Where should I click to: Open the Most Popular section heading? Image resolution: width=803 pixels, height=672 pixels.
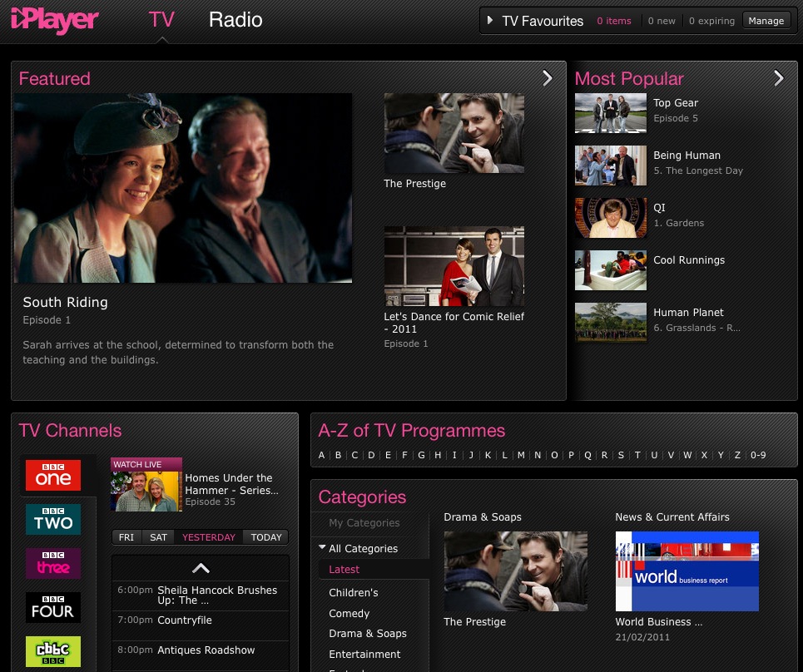coord(629,78)
